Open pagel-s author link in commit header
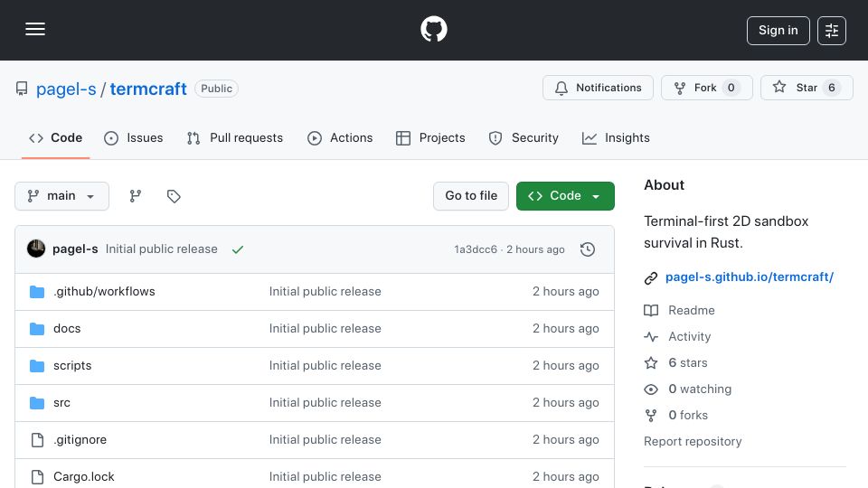Viewport: 868px width, 488px height. tap(75, 249)
